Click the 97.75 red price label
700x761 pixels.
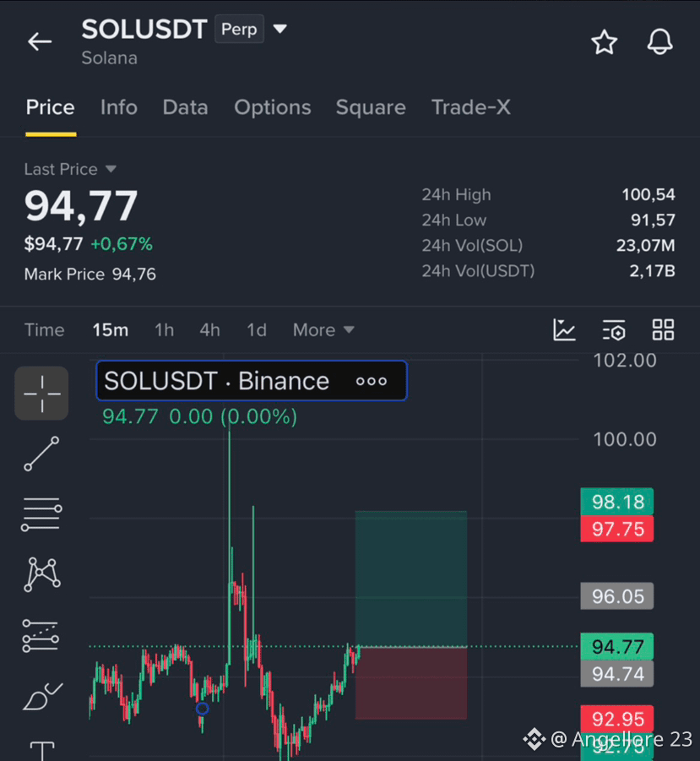[x=617, y=529]
